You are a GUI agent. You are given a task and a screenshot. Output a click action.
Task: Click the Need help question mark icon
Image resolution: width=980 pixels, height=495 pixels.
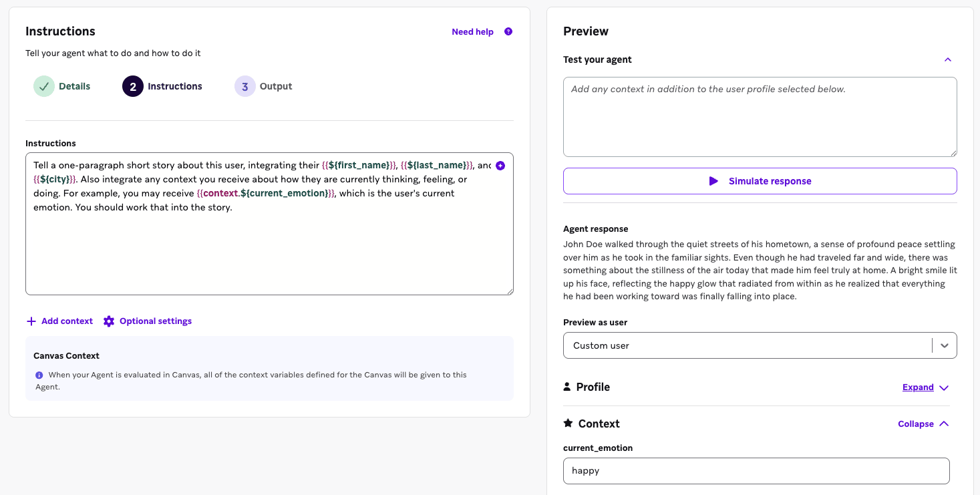coord(508,31)
